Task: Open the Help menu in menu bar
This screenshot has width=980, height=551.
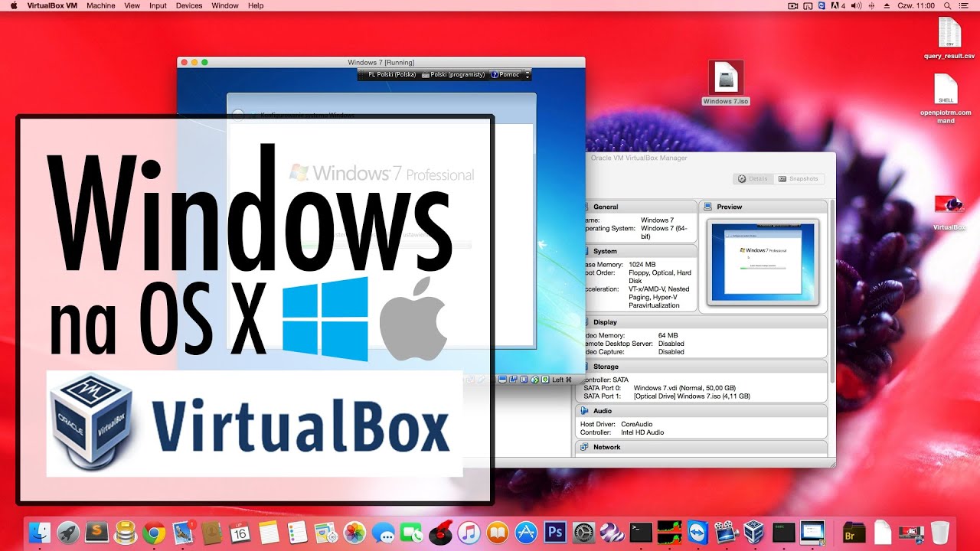Action: coord(256,5)
